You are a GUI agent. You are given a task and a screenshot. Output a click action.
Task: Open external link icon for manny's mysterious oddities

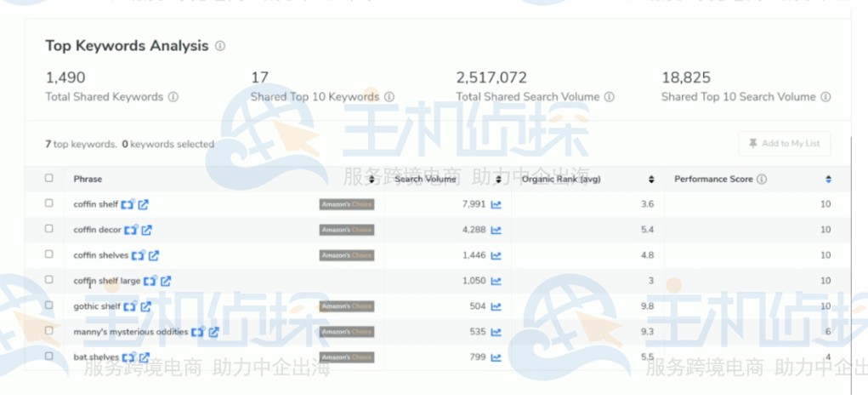coord(213,332)
